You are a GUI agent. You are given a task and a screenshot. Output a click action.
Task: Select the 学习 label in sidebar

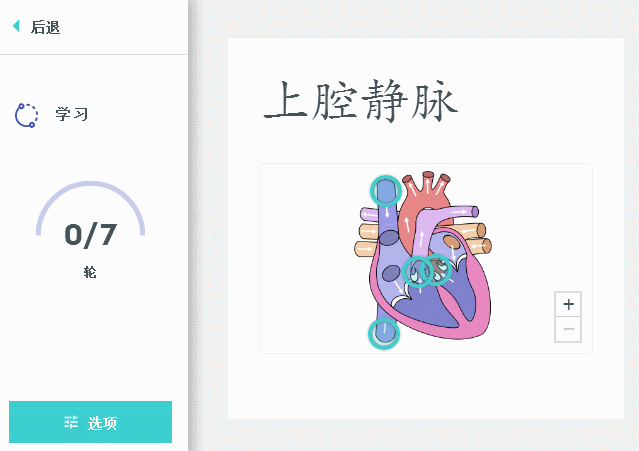coord(72,114)
